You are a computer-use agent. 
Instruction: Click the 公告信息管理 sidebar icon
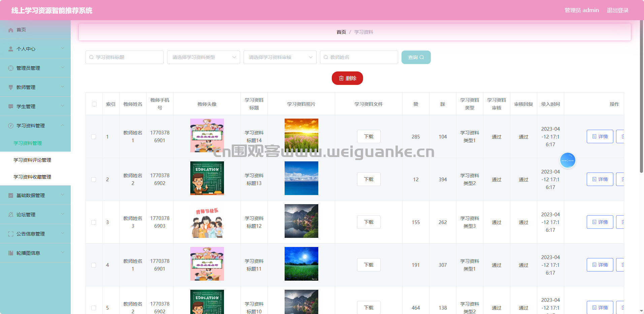click(11, 234)
